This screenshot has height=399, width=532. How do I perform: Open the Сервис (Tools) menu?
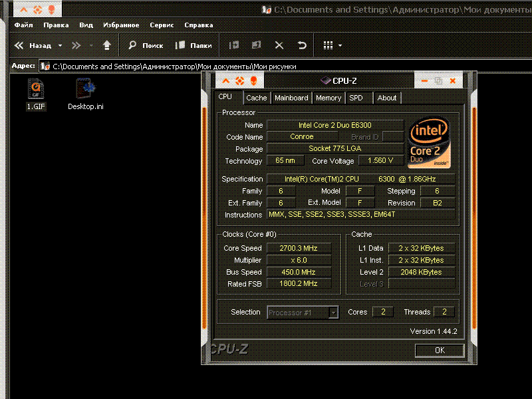(162, 25)
